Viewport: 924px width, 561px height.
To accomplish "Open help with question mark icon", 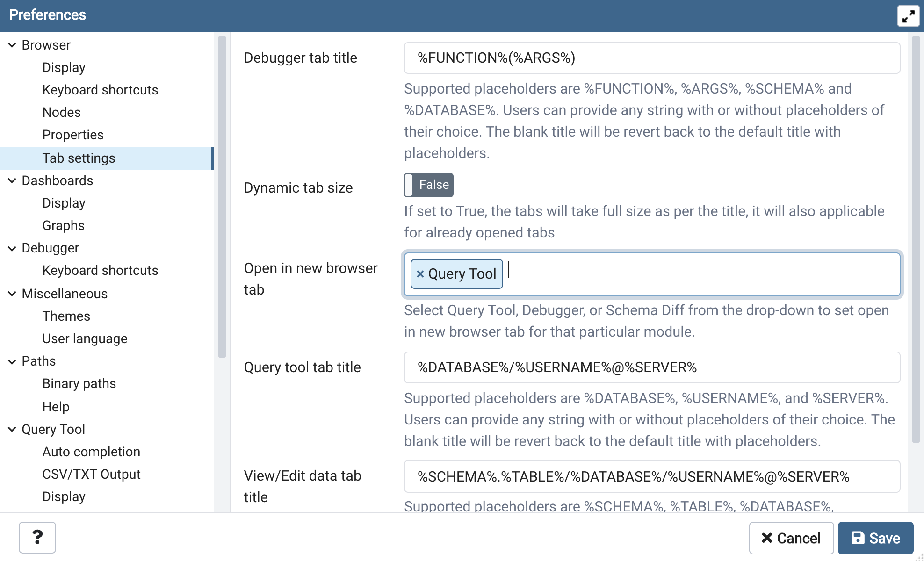I will coord(37,538).
